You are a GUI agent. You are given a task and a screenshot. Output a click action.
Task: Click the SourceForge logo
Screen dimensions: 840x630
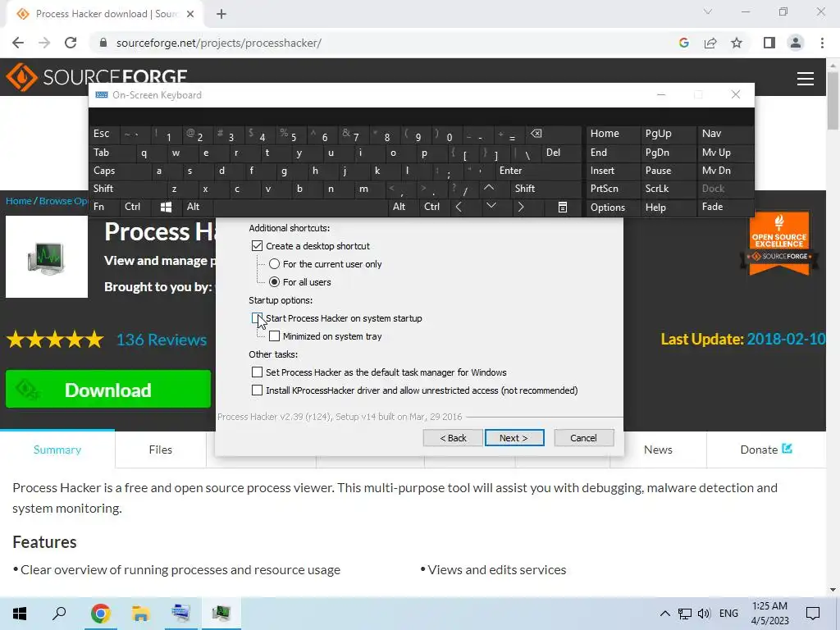pyautogui.click(x=97, y=76)
